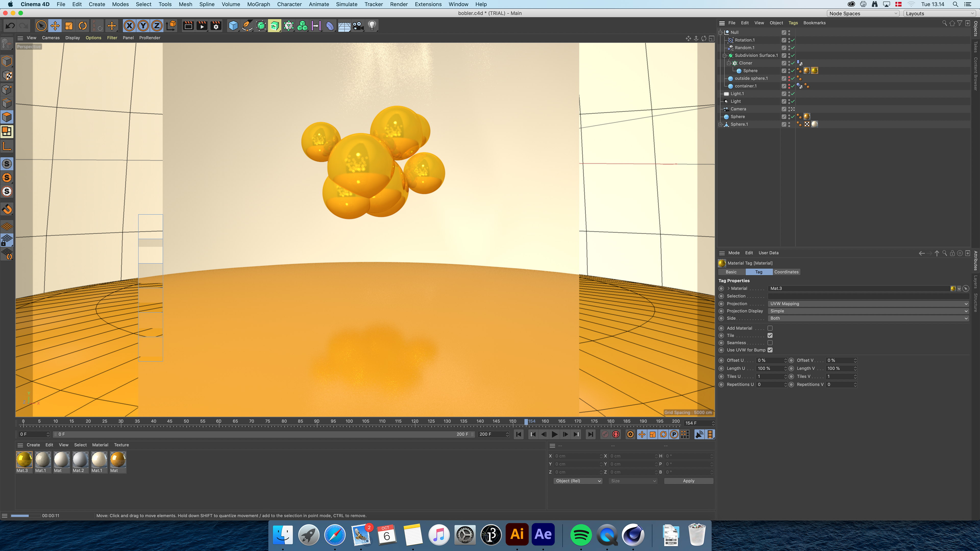Image resolution: width=980 pixels, height=551 pixels.
Task: Select the Move tool in toolbar
Action: coord(55,26)
